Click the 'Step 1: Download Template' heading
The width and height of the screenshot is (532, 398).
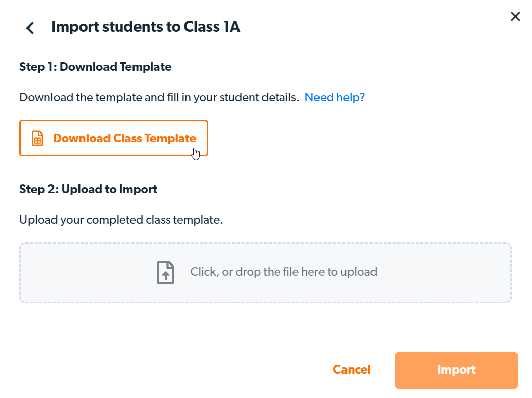95,67
